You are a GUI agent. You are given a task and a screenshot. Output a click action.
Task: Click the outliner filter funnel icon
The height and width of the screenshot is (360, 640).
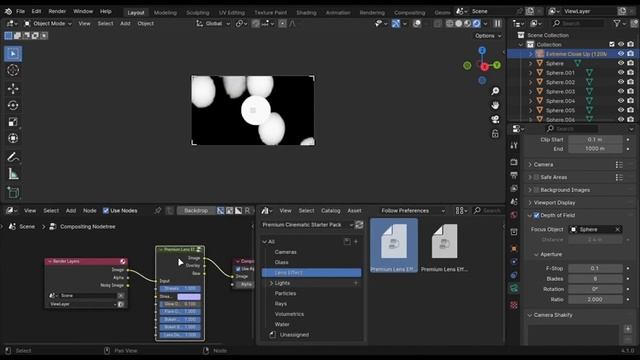click(x=617, y=23)
